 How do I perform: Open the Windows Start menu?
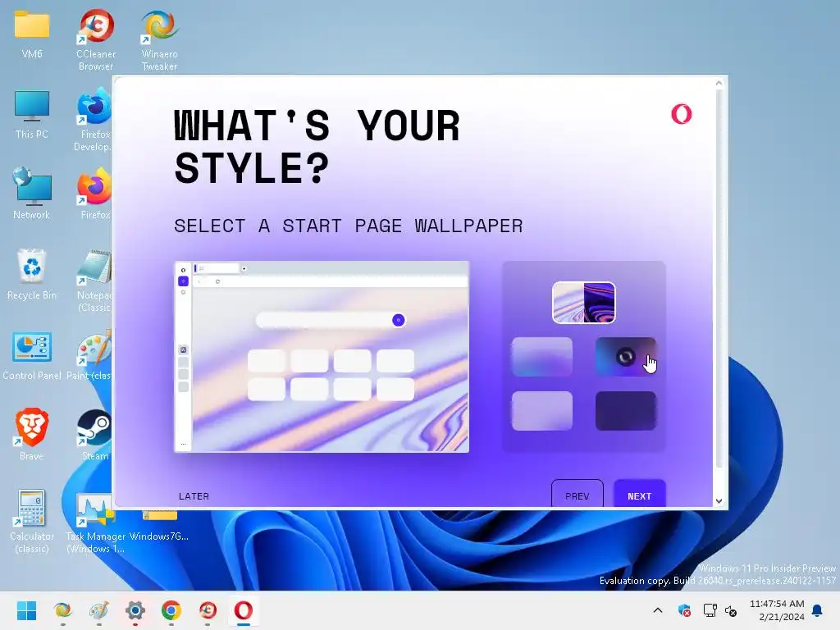26,610
